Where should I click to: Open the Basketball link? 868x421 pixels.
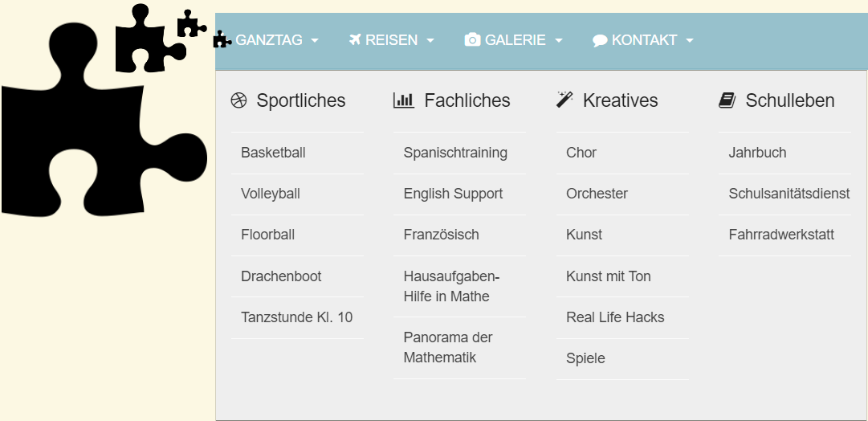coord(273,153)
